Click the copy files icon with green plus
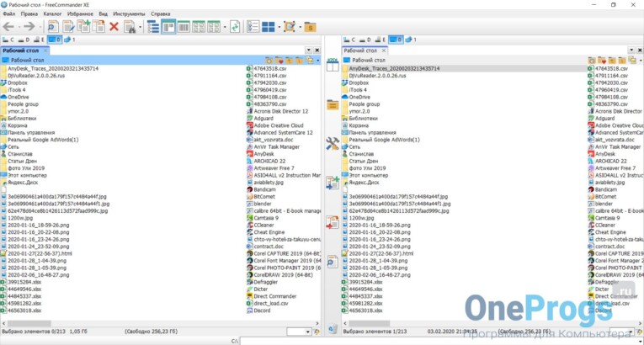The width and height of the screenshot is (644, 345). point(83,27)
